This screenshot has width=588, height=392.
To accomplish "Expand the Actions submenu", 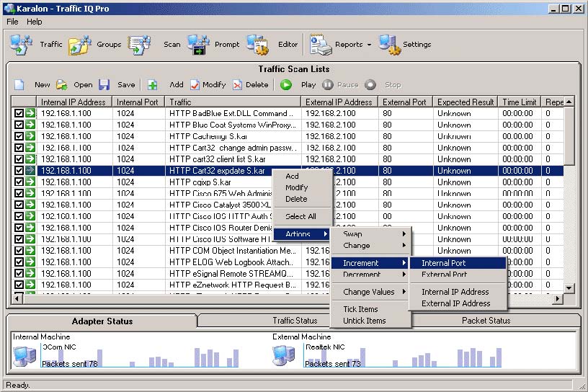I will point(302,233).
